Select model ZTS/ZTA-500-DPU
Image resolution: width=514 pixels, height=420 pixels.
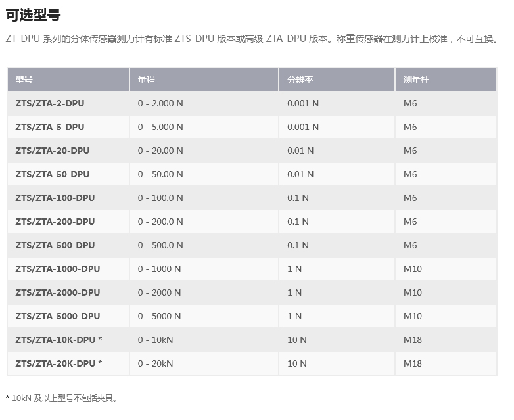[55, 245]
